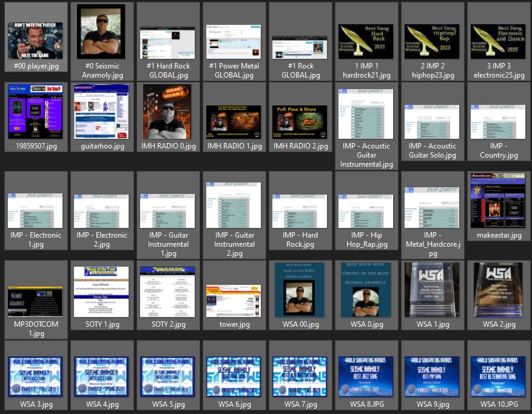532x414 pixels.
Task: Select the 3 IMP 3 electronic25.jpg award thumbnail
Action: (x=498, y=41)
